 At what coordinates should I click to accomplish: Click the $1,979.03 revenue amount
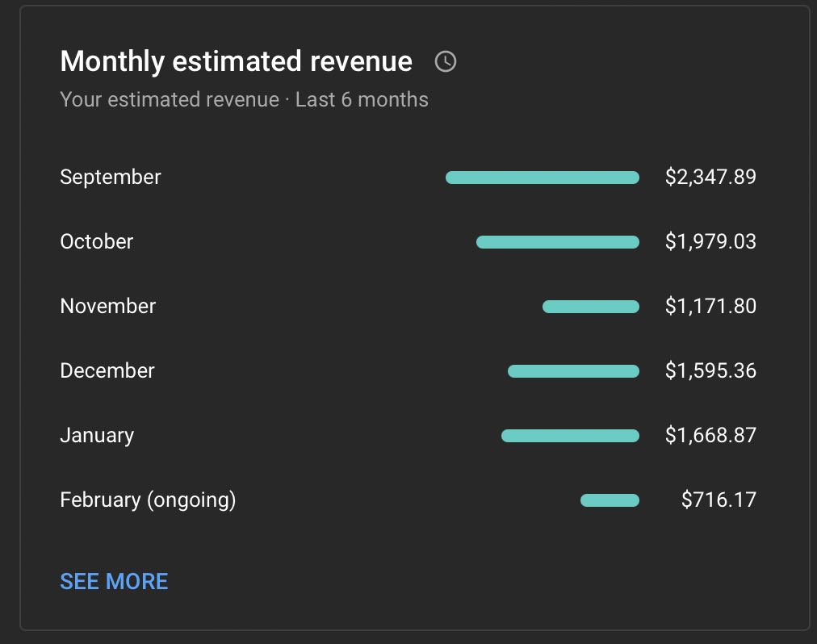710,242
